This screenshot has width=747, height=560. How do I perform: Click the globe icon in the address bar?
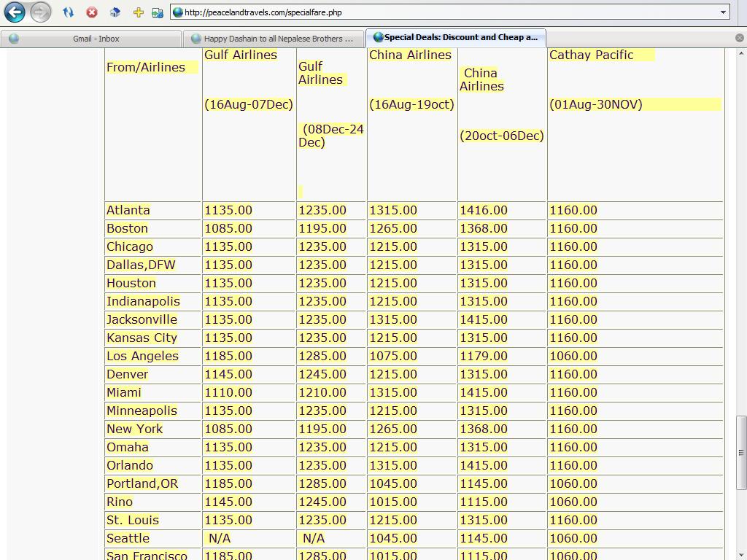(177, 12)
